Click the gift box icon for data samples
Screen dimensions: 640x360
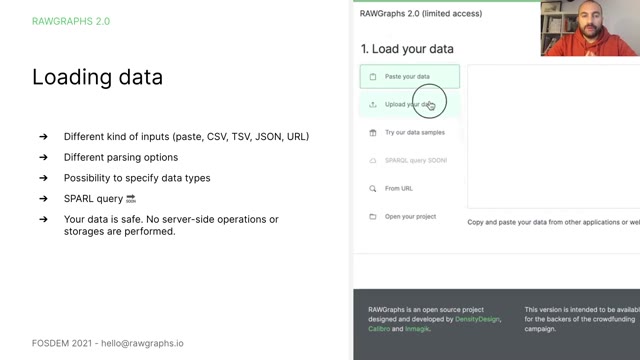(373, 133)
